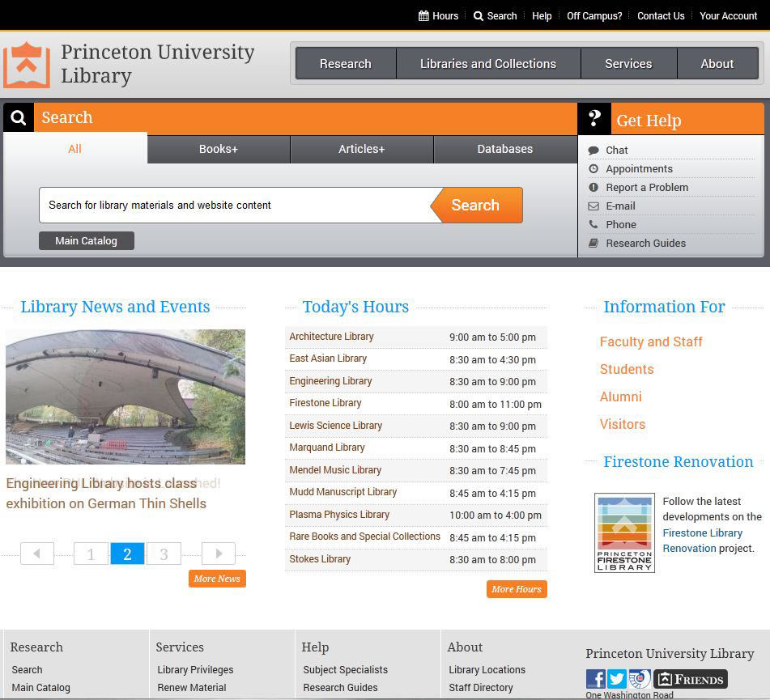
Task: Expand the Research navigation menu
Action: pyautogui.click(x=345, y=64)
